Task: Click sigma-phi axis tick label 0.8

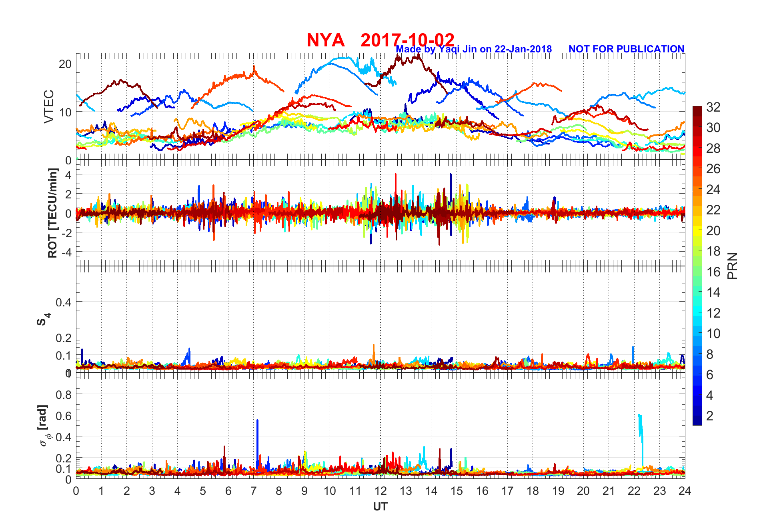Action: 64,395
